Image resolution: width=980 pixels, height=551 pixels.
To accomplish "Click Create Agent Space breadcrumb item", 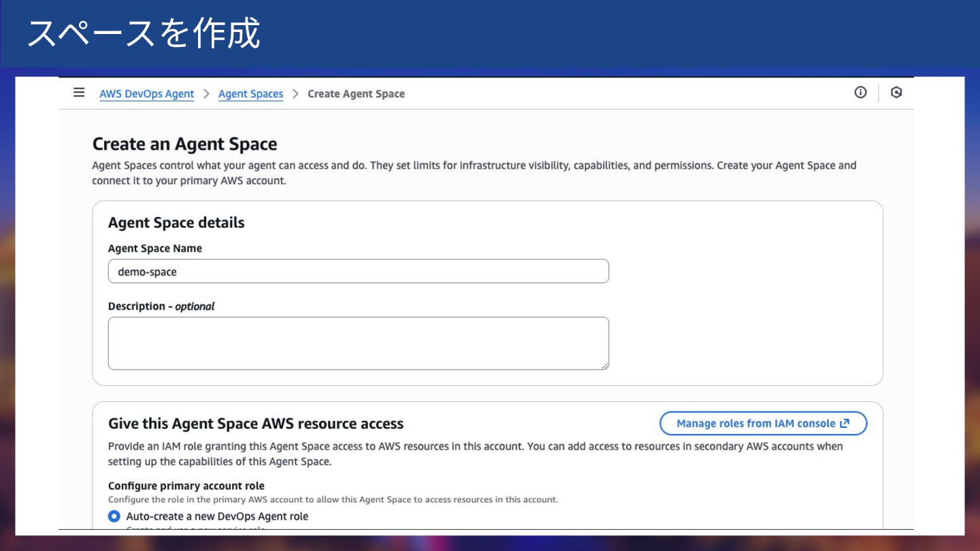I will pos(356,94).
